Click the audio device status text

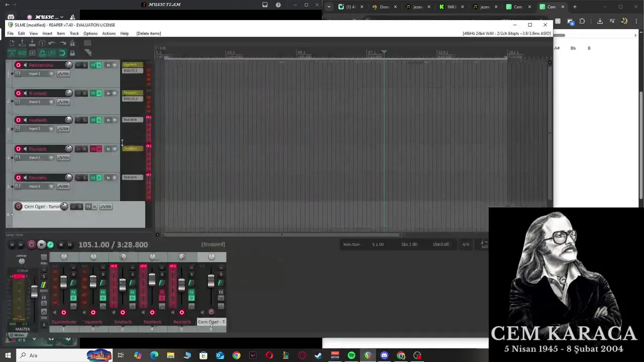(x=507, y=33)
